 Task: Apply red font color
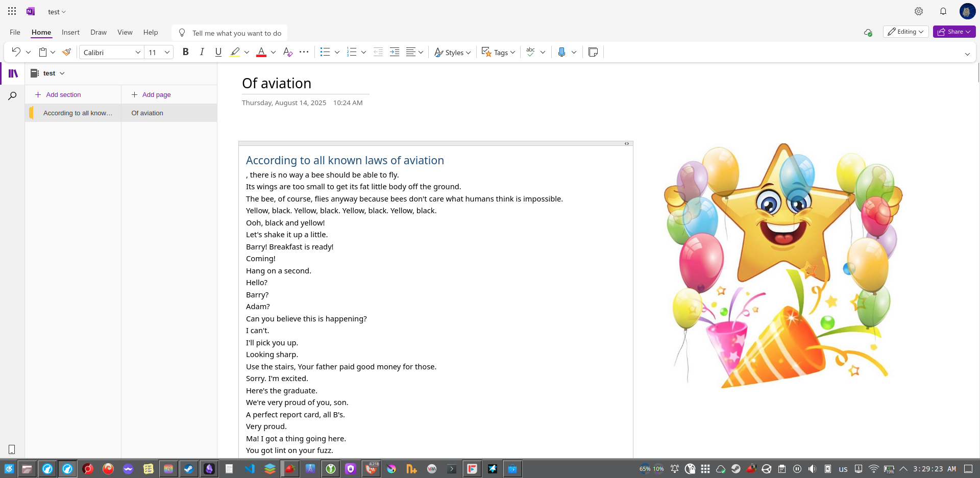click(261, 52)
